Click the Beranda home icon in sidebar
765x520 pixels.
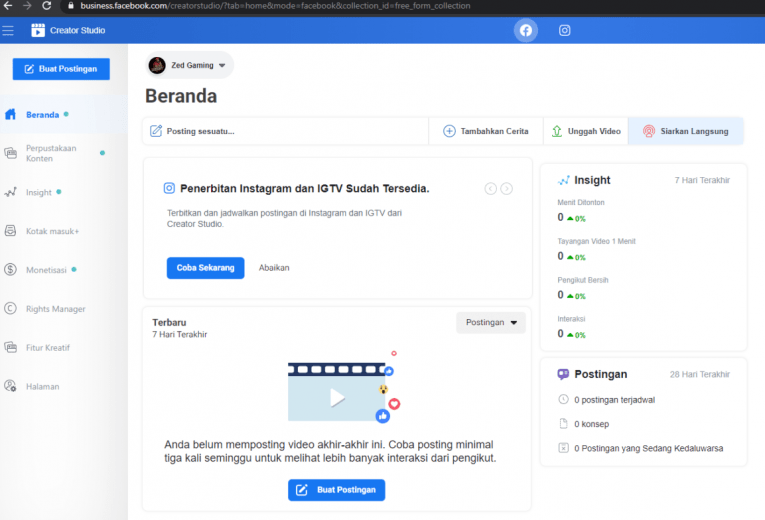point(11,115)
